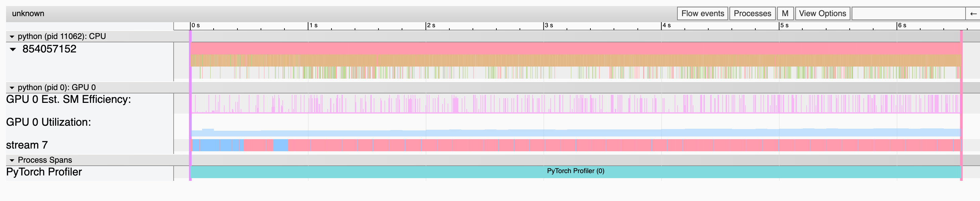Viewport: 980px width, 201px height.
Task: Click the 1 s mark on time ruler
Action: point(313,26)
